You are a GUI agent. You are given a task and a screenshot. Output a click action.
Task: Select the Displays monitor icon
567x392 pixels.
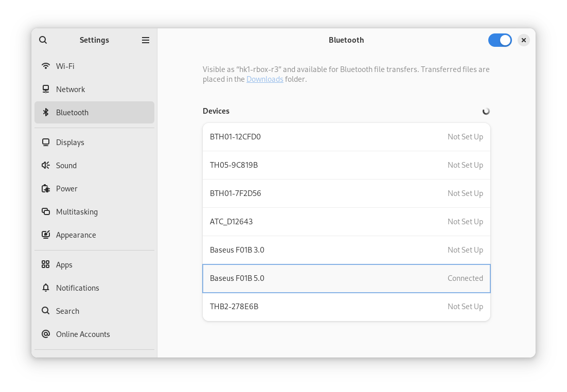tap(46, 142)
